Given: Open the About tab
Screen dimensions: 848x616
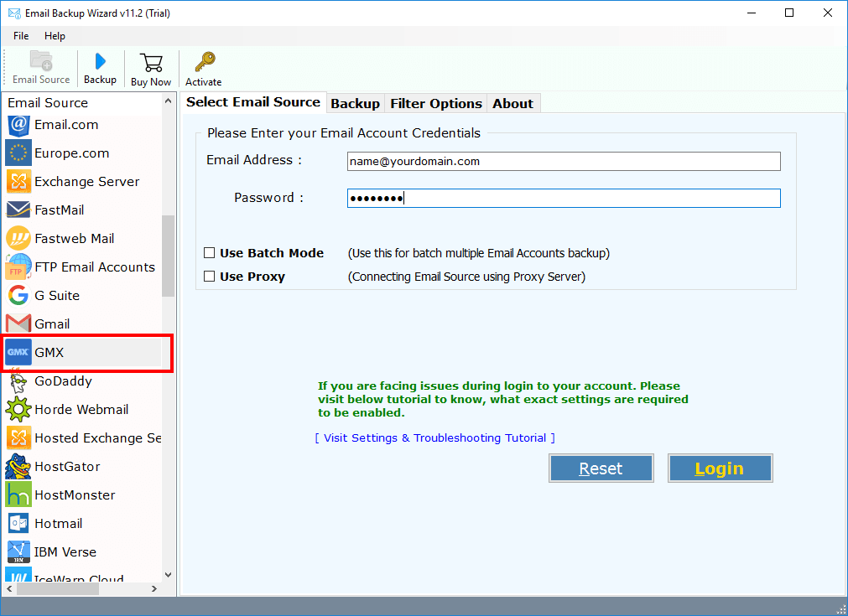Looking at the screenshot, I should click(512, 103).
